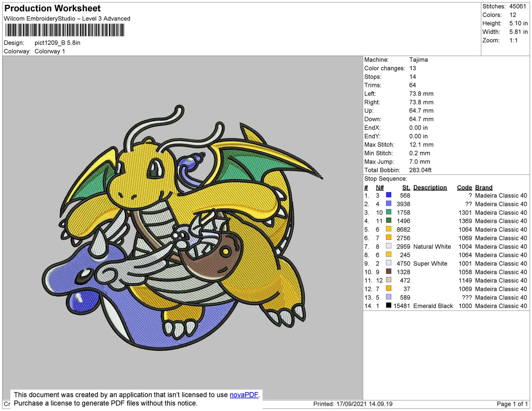532x411 pixels.
Task: Click the tan swatch for stop 11
Action: pyautogui.click(x=389, y=280)
